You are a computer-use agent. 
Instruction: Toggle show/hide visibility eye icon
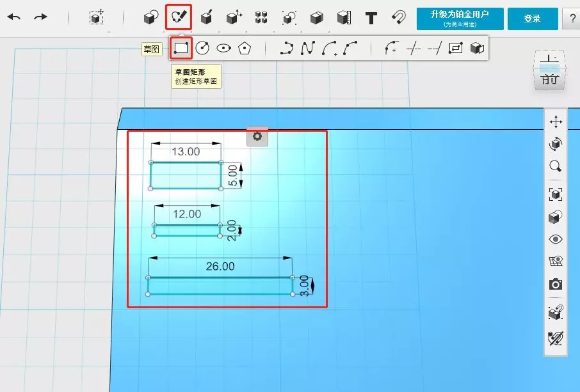(x=556, y=239)
